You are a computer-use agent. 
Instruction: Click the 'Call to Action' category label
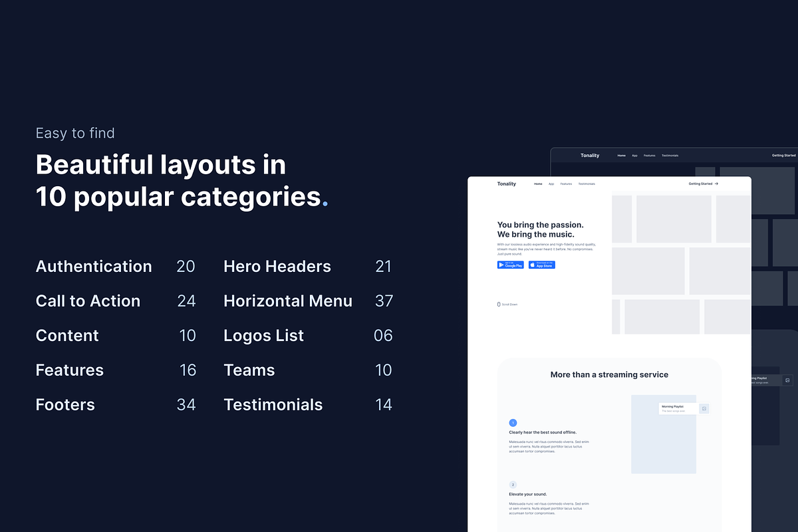[88, 301]
